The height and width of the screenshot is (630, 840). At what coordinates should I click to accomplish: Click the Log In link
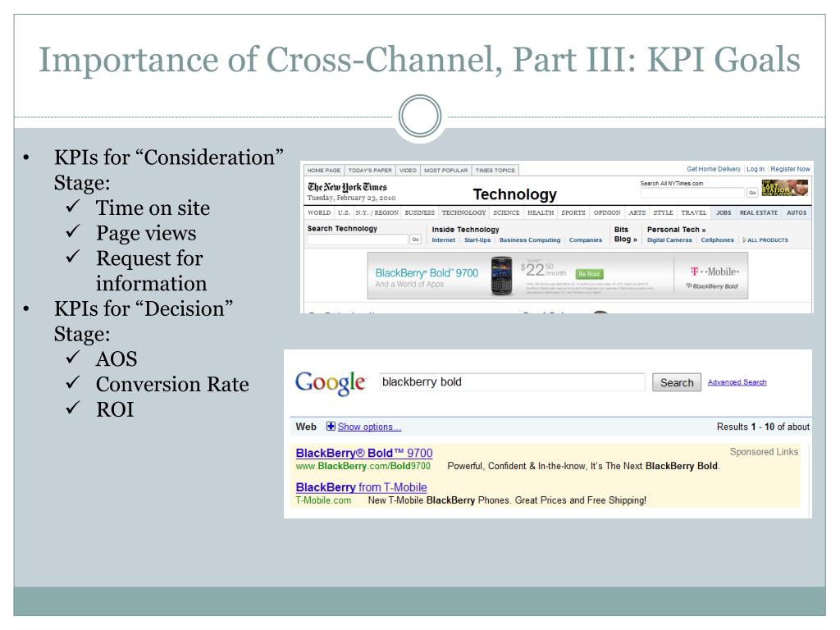click(756, 169)
